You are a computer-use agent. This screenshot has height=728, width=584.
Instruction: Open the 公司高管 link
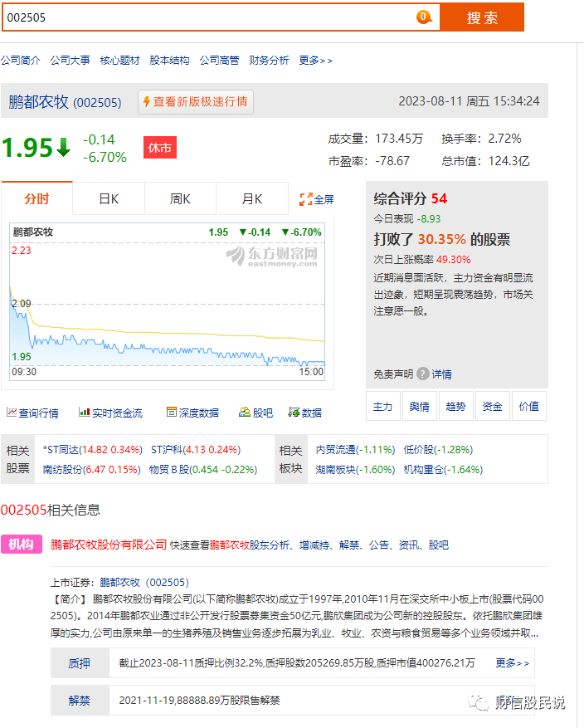[219, 61]
